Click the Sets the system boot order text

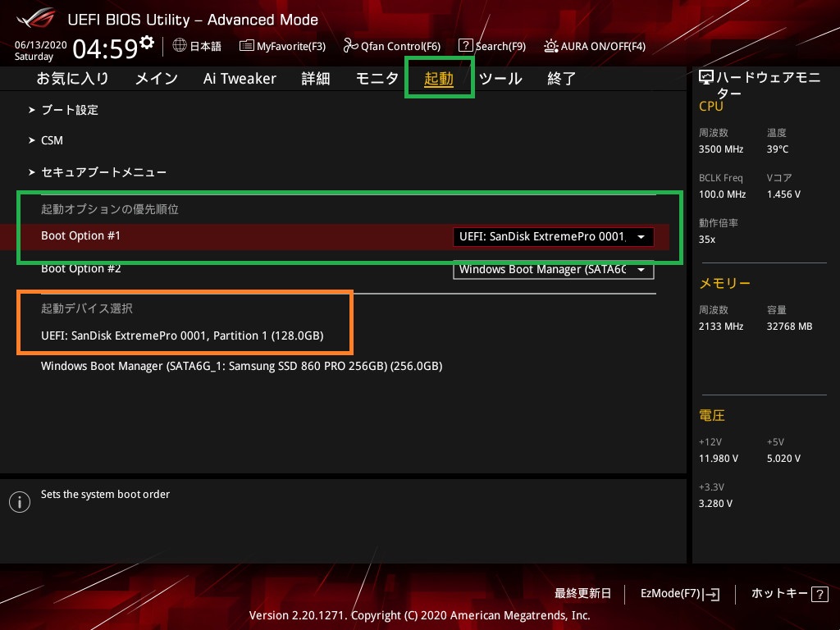point(106,495)
